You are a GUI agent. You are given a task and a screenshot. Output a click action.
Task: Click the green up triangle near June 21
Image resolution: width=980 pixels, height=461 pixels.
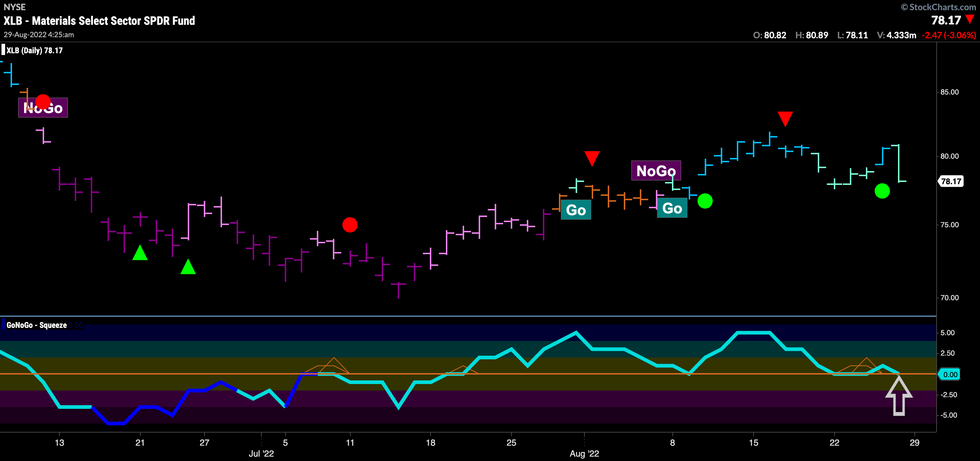(140, 253)
